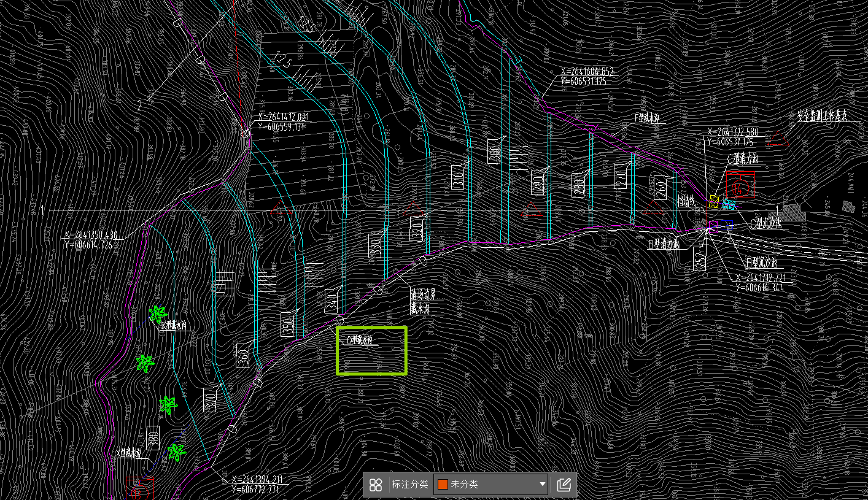Image resolution: width=868 pixels, height=500 pixels.
Task: Select the yellow crossed box symbol
Action: pyautogui.click(x=714, y=201)
